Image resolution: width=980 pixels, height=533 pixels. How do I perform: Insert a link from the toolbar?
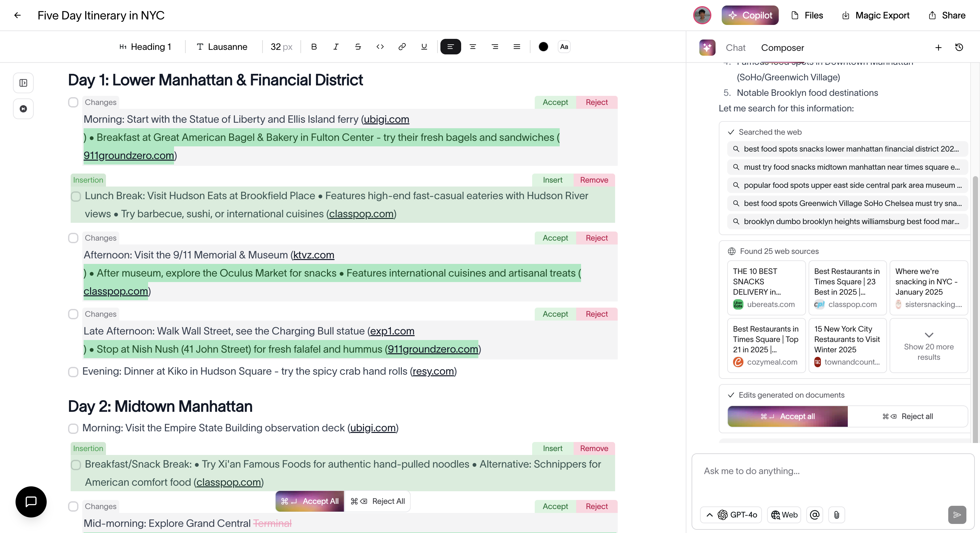tap(402, 47)
